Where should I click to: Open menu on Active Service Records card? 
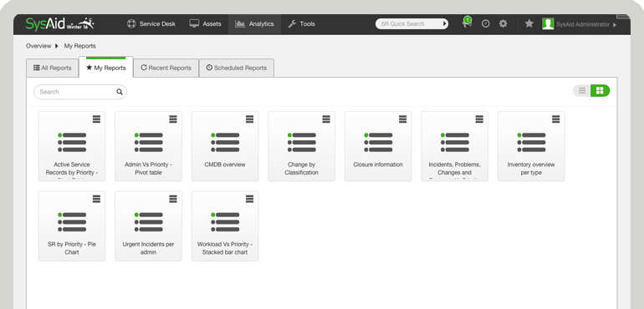tap(96, 119)
